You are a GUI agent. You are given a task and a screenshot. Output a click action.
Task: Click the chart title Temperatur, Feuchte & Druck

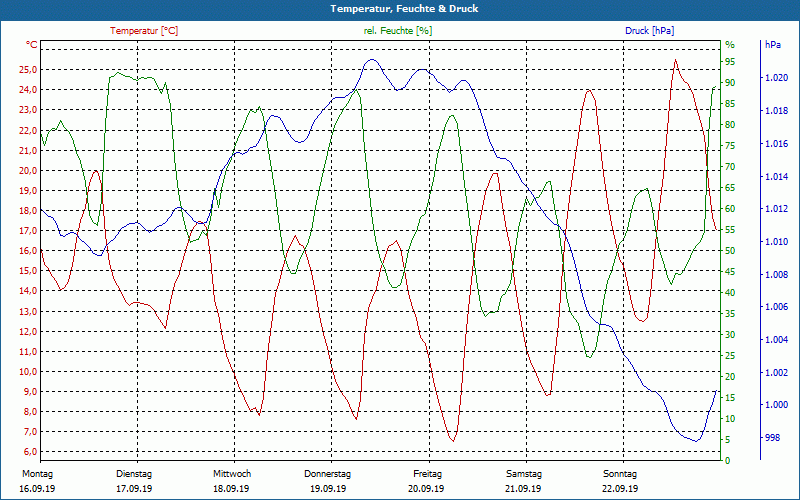coord(404,9)
